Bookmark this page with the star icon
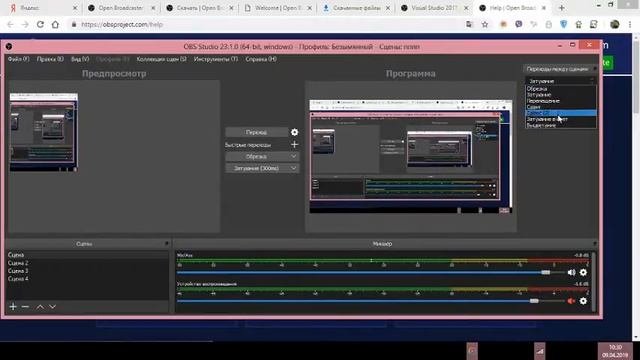 point(484,24)
